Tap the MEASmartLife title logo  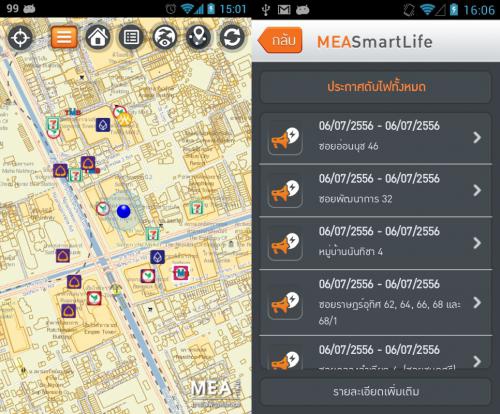[374, 42]
